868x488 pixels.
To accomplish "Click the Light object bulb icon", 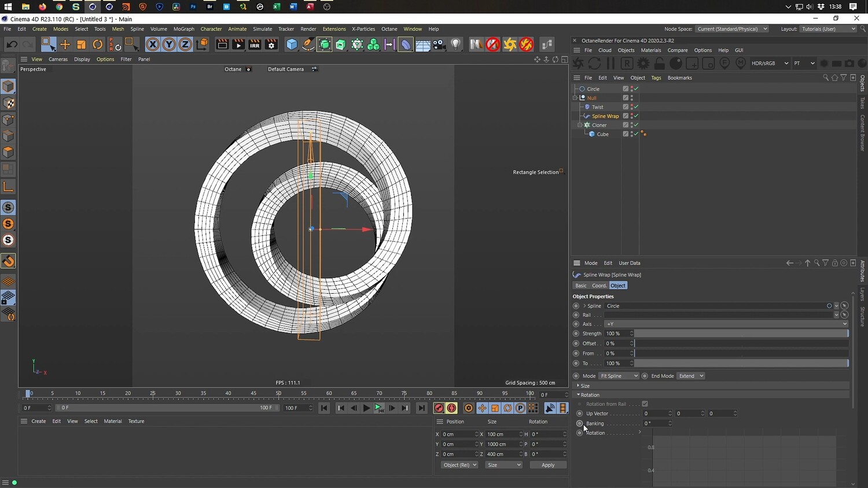I will pos(456,45).
